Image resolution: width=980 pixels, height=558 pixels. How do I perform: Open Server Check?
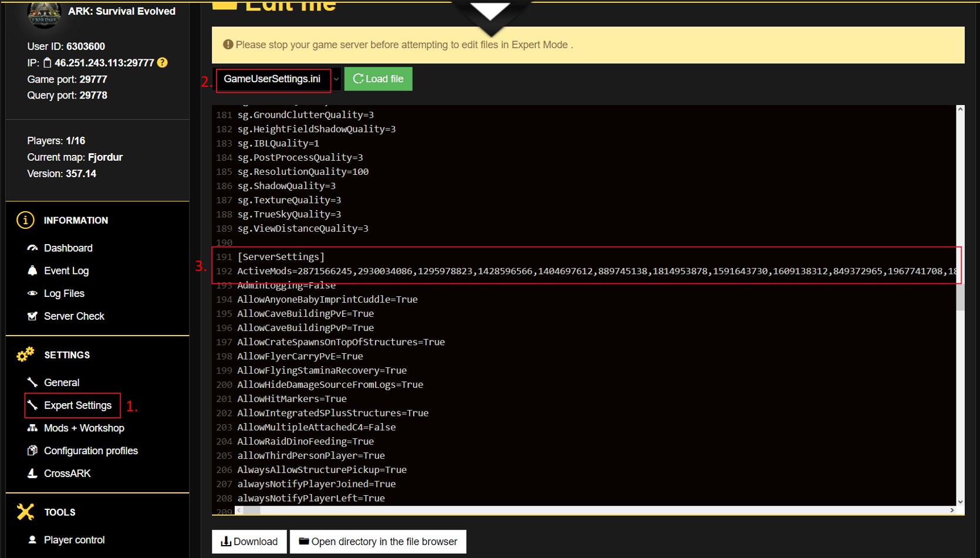click(x=74, y=316)
